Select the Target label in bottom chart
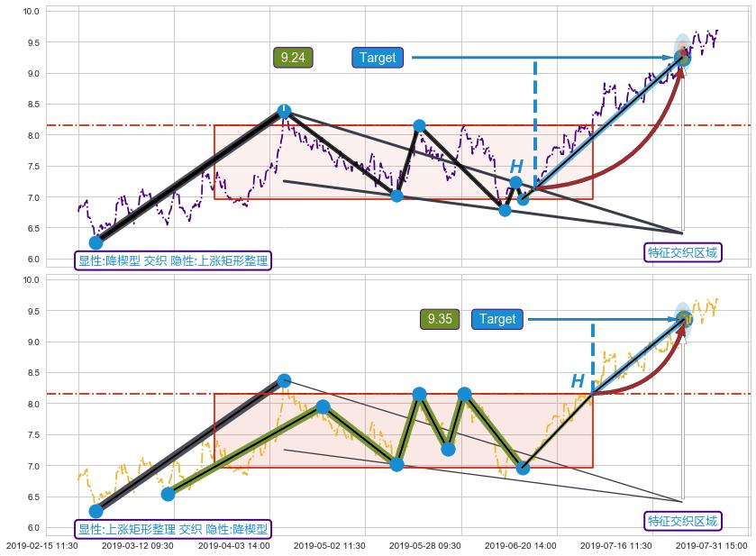 (497, 319)
